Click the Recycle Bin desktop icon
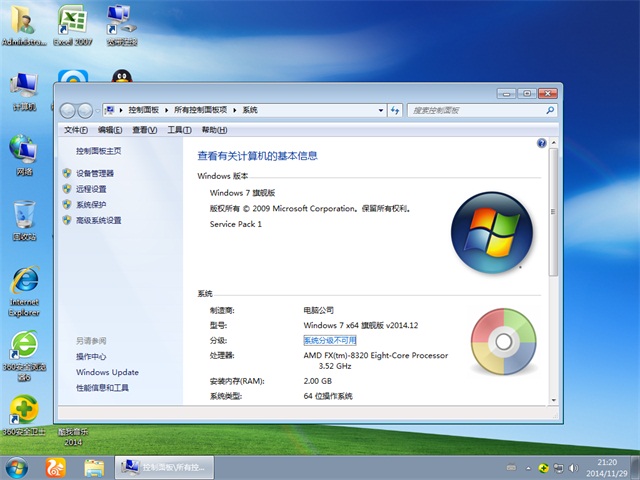640x480 pixels. point(24,218)
